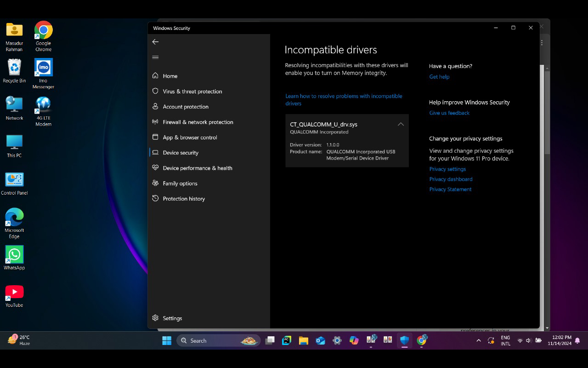Open Imo Messenger desktop shortcut
588x368 pixels.
(x=43, y=74)
